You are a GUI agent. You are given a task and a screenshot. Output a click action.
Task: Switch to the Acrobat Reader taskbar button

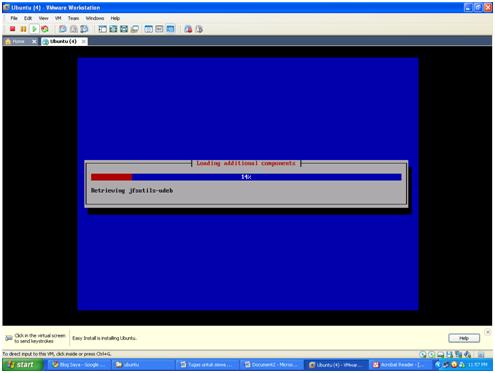[x=400, y=365]
